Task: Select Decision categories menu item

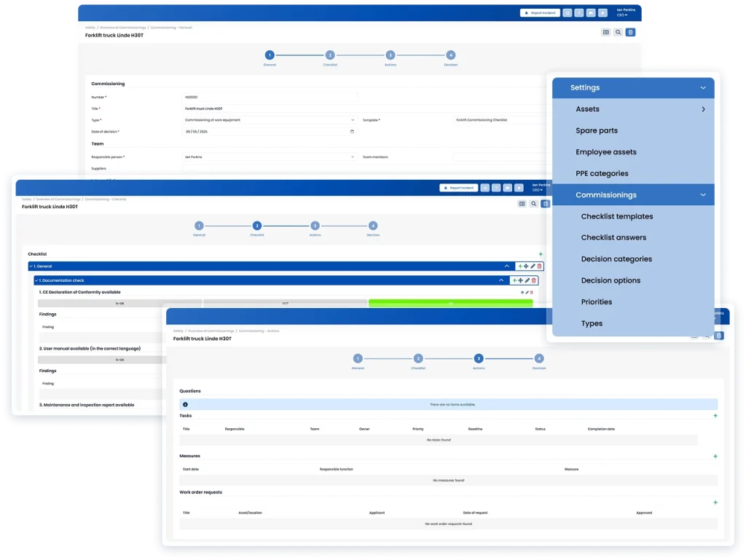Action: point(616,259)
